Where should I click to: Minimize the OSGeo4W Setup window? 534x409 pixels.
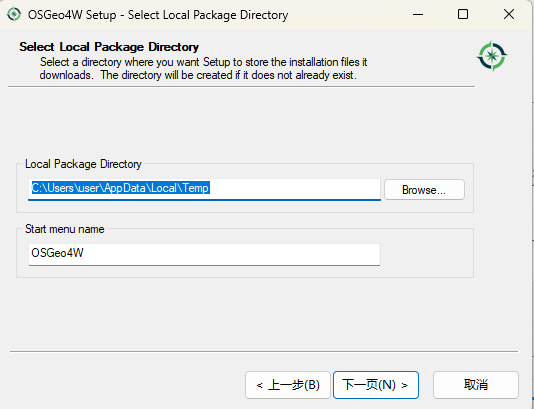[x=418, y=14]
